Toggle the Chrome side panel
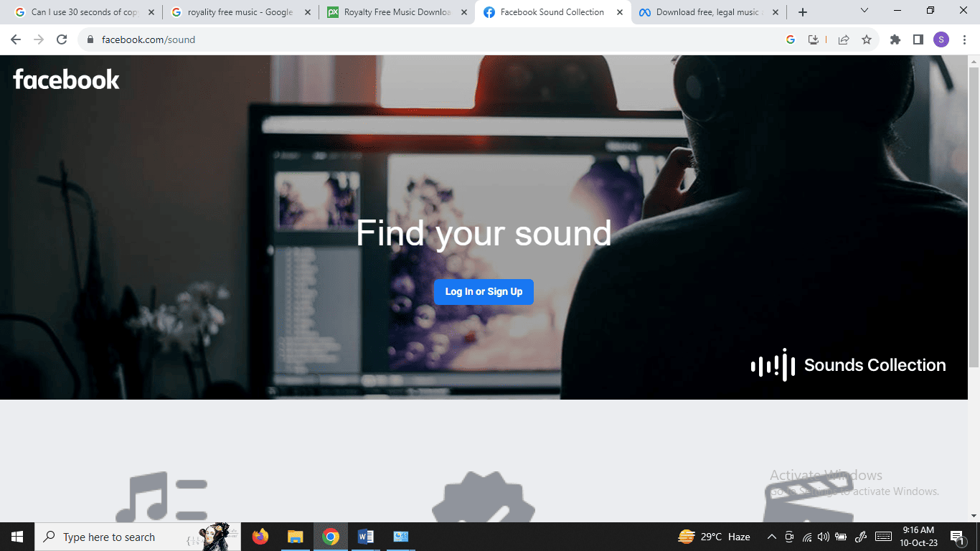Screen dimensions: 980x551 [x=918, y=39]
